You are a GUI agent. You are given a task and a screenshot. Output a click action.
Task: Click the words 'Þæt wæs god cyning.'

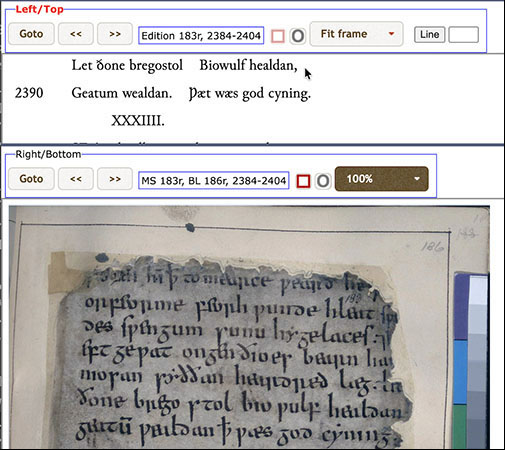click(250, 94)
